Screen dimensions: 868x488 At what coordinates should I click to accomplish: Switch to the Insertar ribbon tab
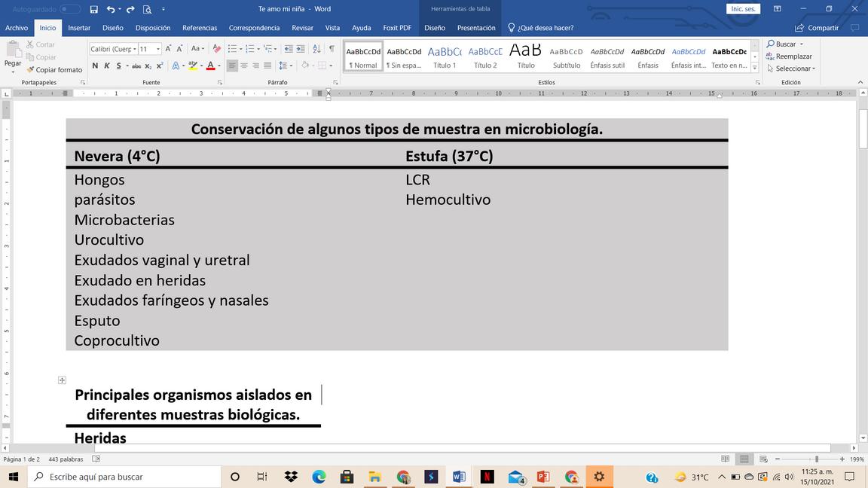(x=79, y=28)
